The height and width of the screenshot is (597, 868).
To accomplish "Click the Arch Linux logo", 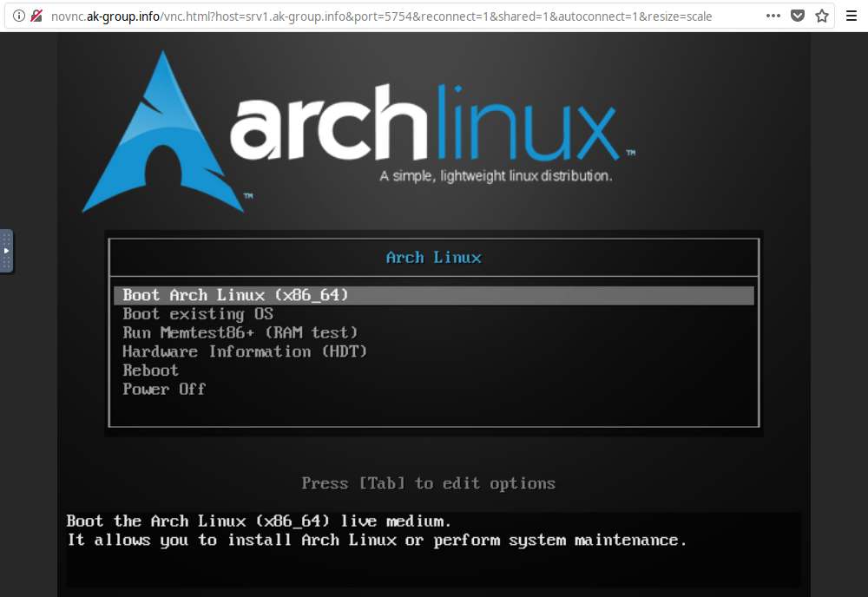I will 161,130.
